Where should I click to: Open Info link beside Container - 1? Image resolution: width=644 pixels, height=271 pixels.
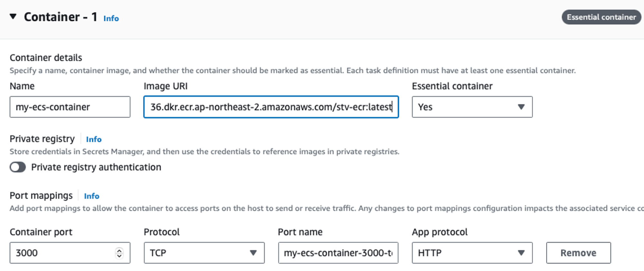pos(111,18)
